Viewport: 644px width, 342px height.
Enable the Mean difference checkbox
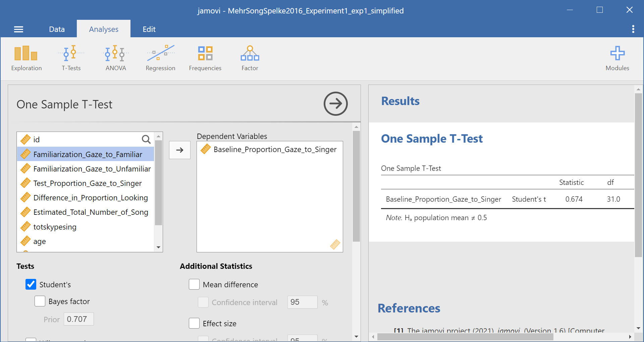click(x=194, y=284)
